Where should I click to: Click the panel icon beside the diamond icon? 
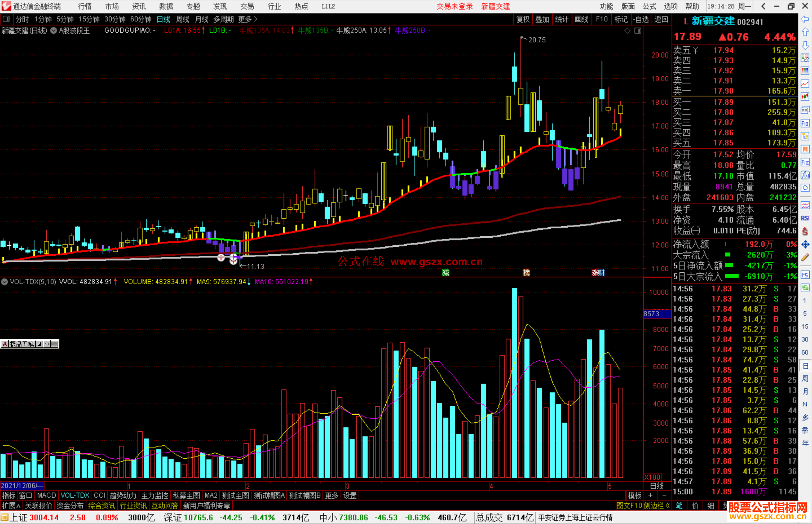(x=638, y=31)
